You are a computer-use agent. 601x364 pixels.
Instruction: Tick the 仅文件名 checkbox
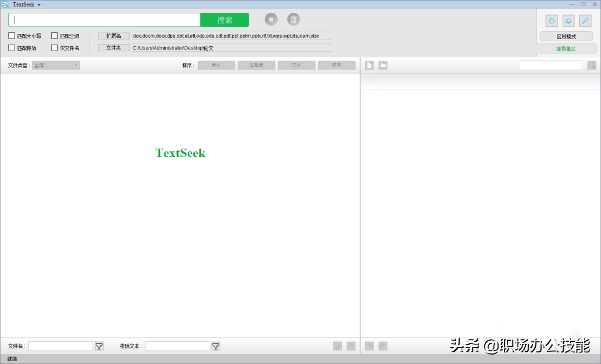point(55,48)
